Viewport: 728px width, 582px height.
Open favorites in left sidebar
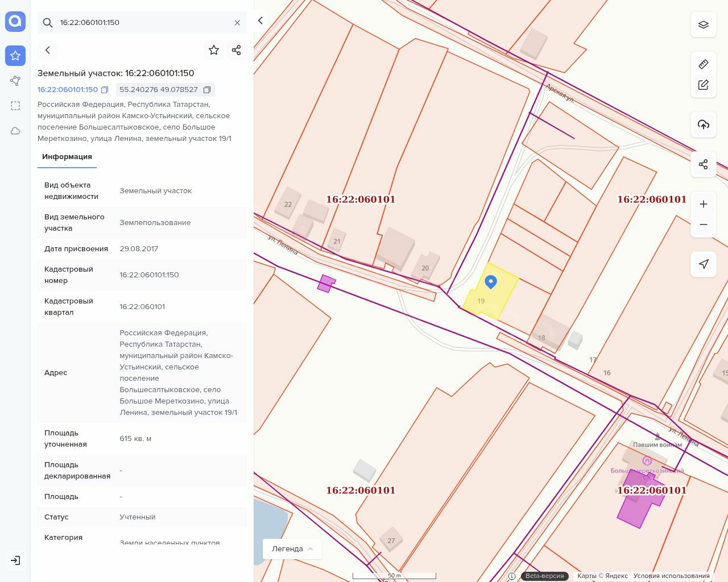15,56
